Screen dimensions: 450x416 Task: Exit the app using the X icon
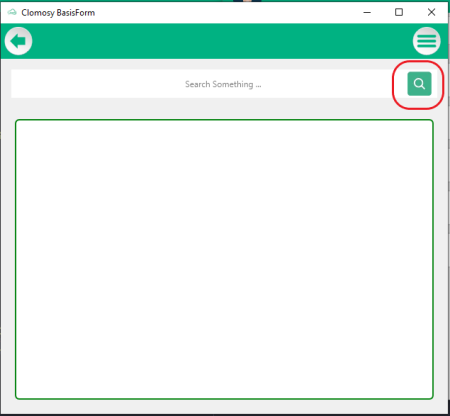(x=431, y=12)
